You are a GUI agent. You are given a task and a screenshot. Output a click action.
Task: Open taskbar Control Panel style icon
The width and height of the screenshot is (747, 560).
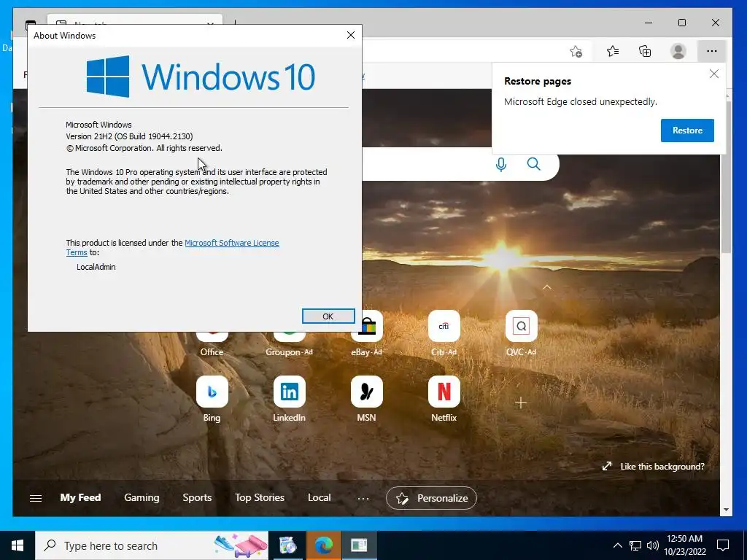(x=287, y=545)
